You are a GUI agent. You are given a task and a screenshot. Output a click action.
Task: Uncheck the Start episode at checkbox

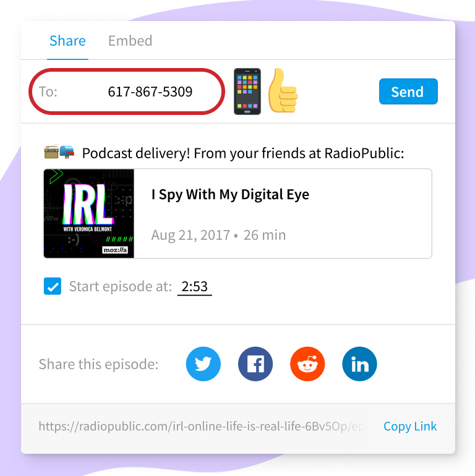click(53, 286)
